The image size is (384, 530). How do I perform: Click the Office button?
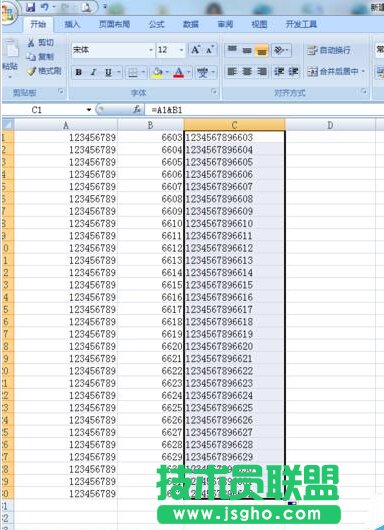pos(8,12)
